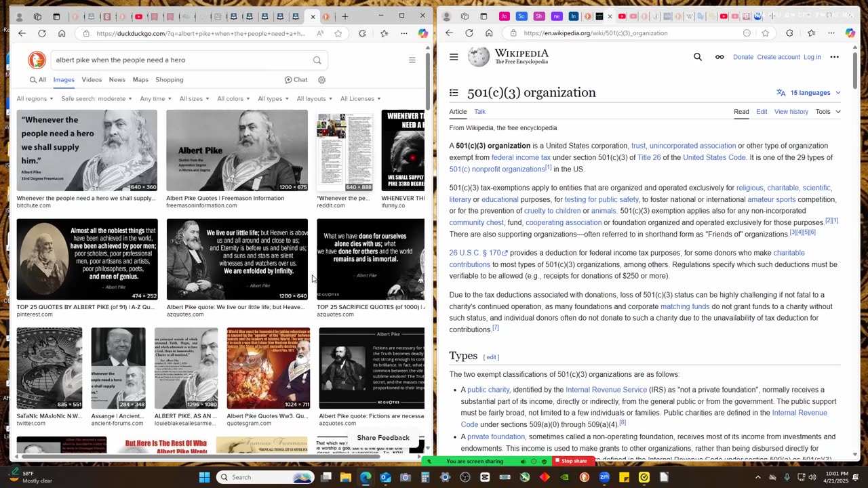Click the Wikipedia Log in link
868x488 pixels.
point(812,57)
